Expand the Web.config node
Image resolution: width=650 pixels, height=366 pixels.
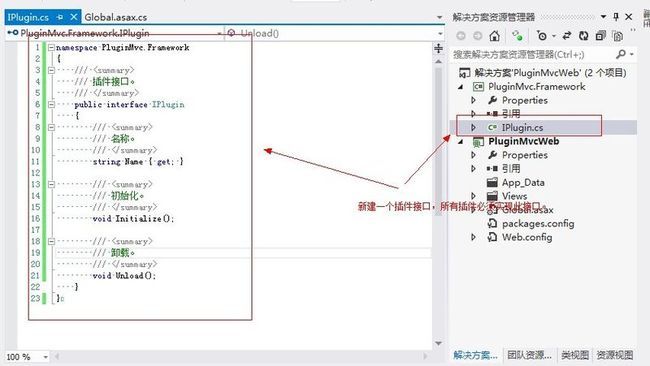[473, 237]
